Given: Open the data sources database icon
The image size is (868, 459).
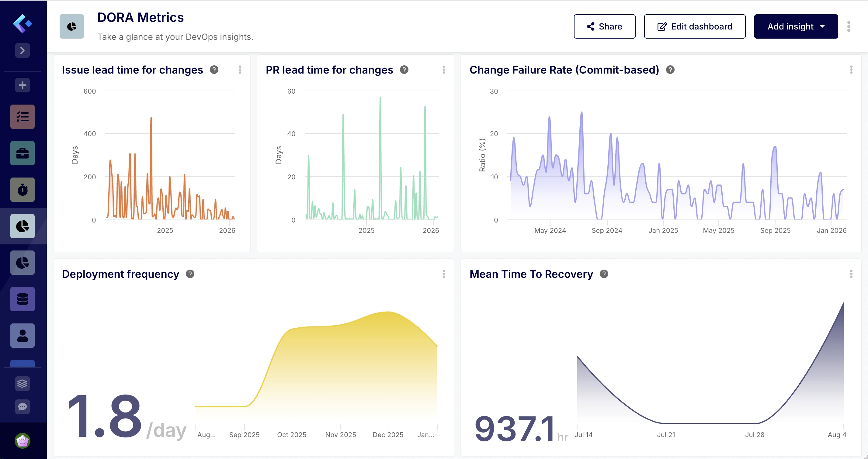Looking at the screenshot, I should tap(22, 299).
